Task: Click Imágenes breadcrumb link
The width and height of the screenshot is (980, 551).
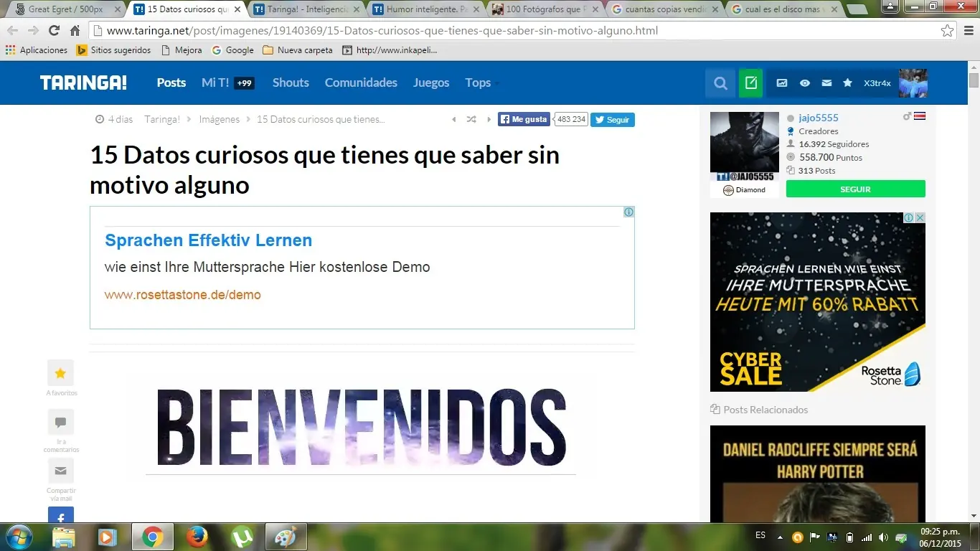Action: pyautogui.click(x=220, y=120)
